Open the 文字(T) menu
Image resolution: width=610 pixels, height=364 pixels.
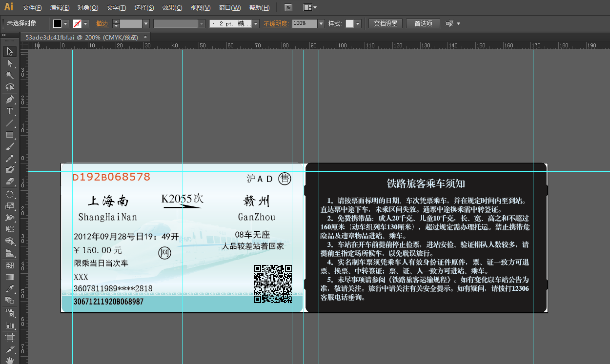tap(116, 8)
